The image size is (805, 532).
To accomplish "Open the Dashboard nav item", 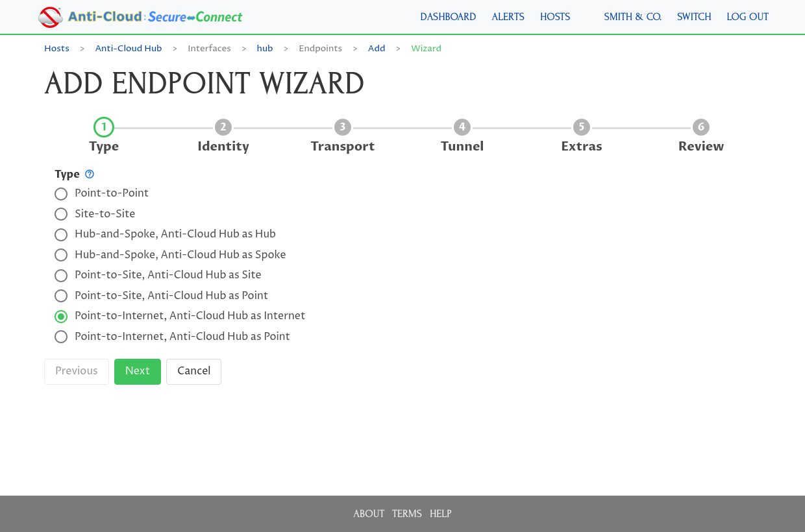I will coord(448,17).
